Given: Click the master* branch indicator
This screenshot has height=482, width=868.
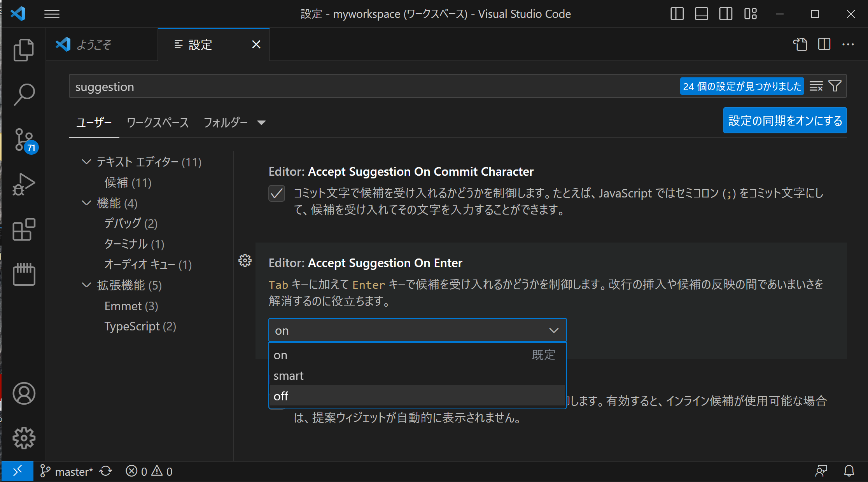Looking at the screenshot, I should [x=66, y=471].
